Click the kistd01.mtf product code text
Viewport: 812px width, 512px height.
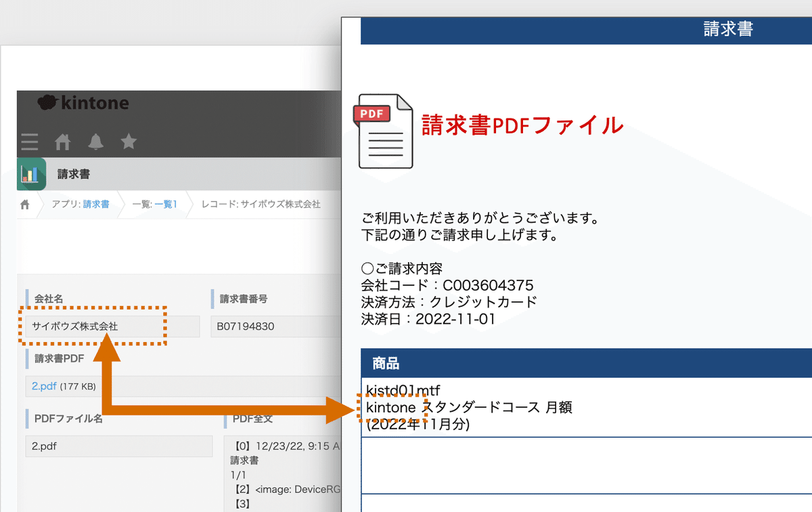[403, 389]
